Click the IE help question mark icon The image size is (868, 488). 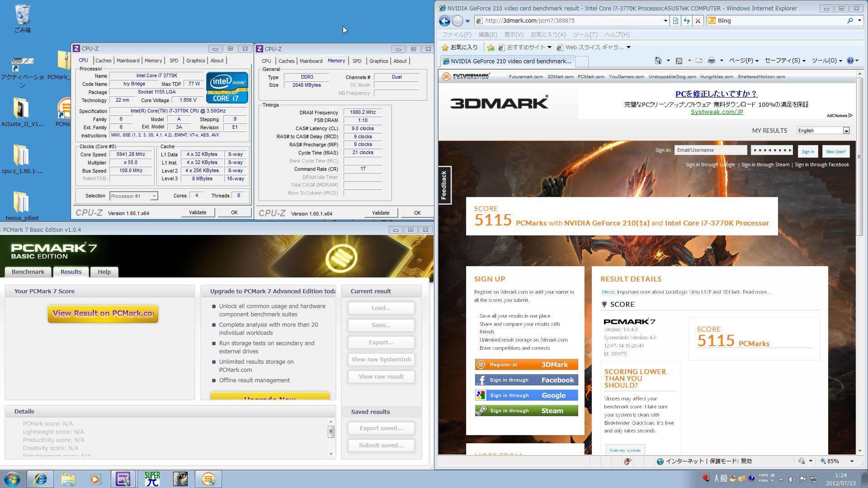point(850,61)
